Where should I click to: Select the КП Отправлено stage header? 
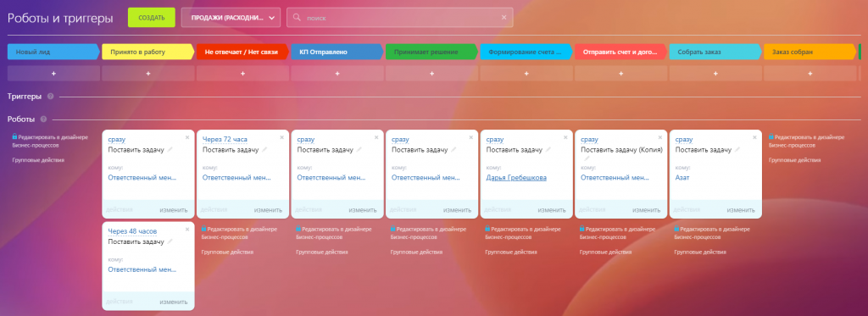coord(337,52)
